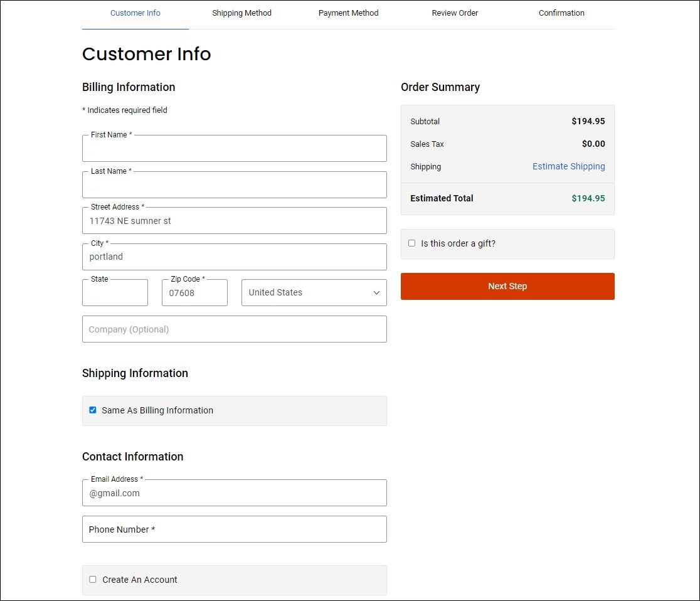
Task: Edit the Street Address field
Action: click(x=235, y=221)
